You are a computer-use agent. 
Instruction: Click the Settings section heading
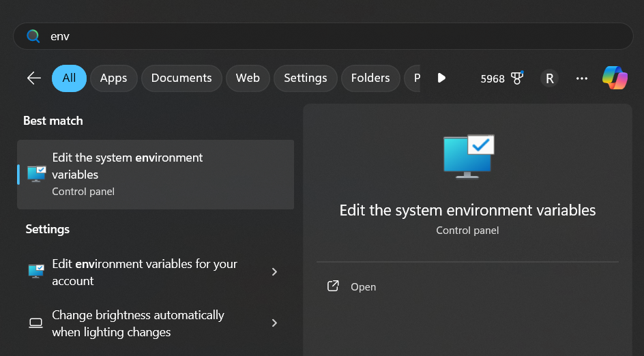48,229
